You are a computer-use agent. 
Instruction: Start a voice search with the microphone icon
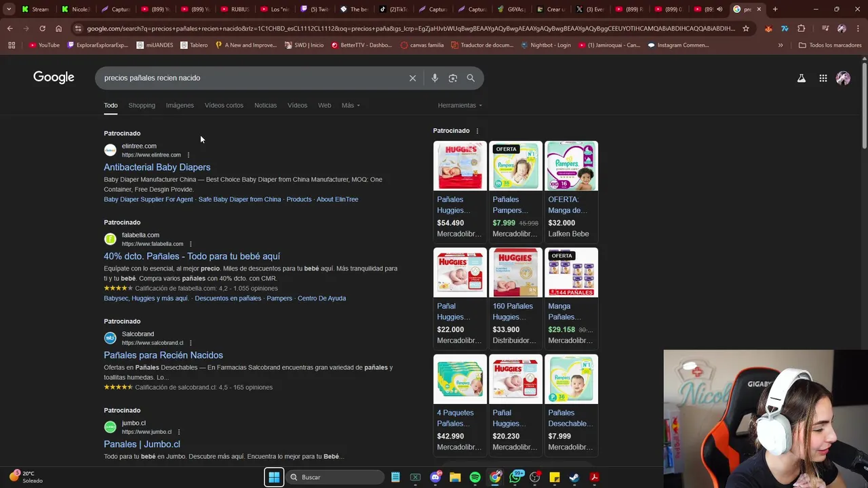[x=435, y=78]
